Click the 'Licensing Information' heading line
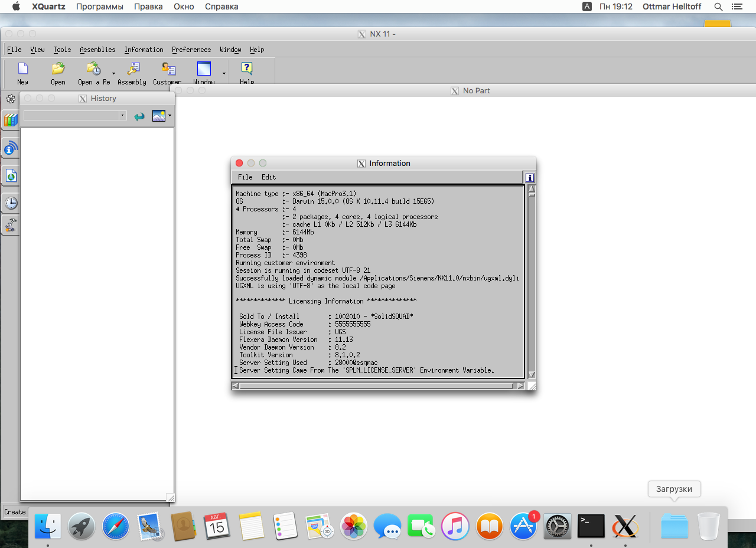Screen dimensions: 756x548 coord(326,301)
